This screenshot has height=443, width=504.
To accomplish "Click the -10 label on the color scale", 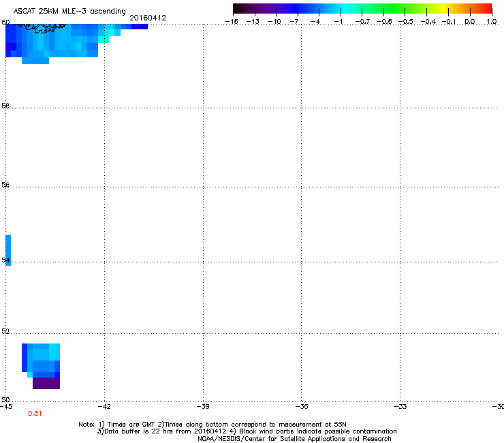I will [274, 22].
